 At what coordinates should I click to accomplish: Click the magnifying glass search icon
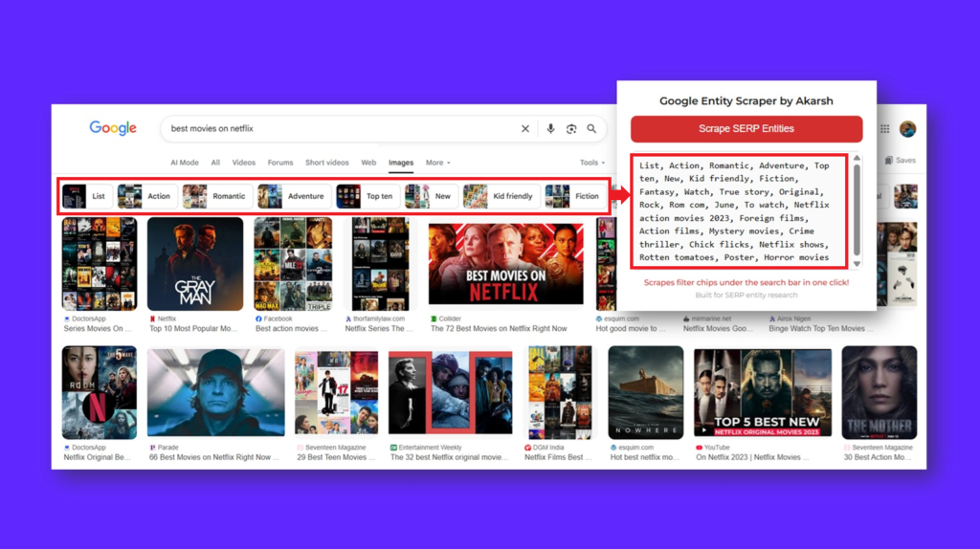[x=592, y=129]
